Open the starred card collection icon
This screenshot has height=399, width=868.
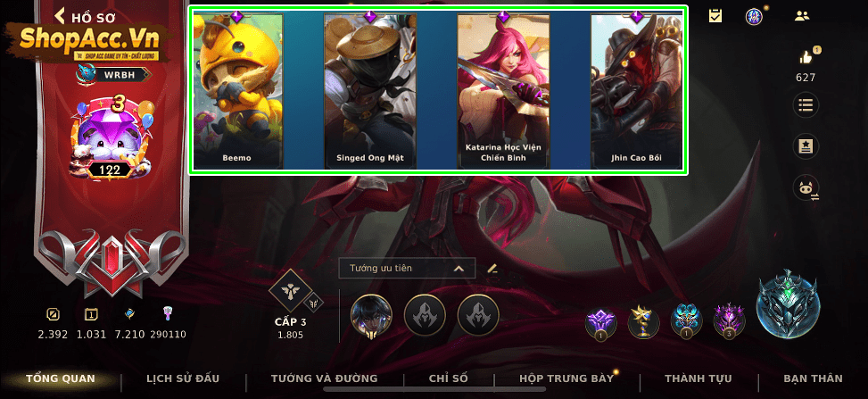click(x=806, y=146)
